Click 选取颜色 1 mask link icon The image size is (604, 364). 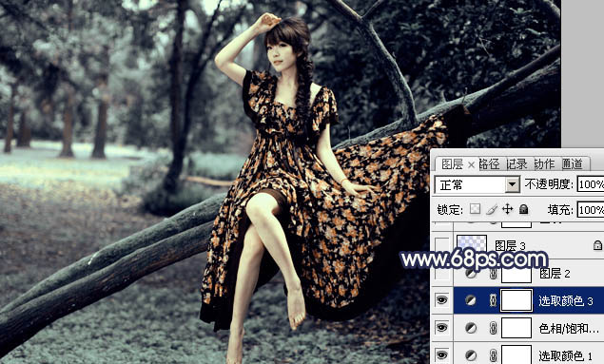pos(493,355)
